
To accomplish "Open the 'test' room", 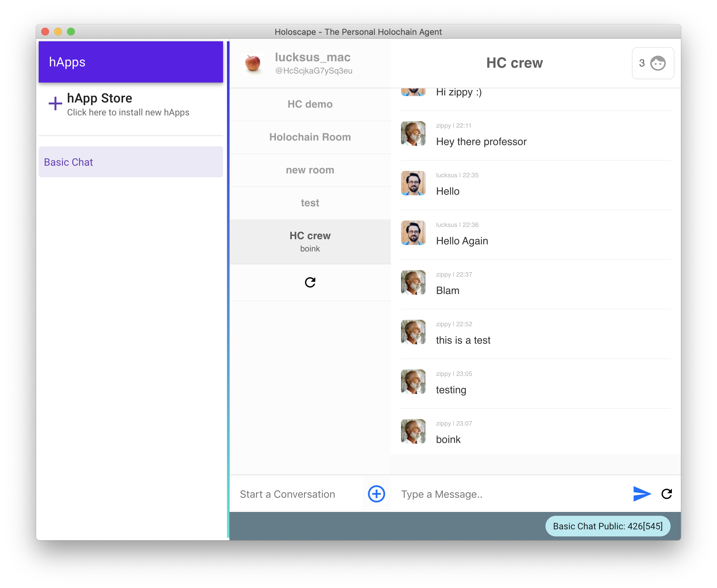I will 310,202.
